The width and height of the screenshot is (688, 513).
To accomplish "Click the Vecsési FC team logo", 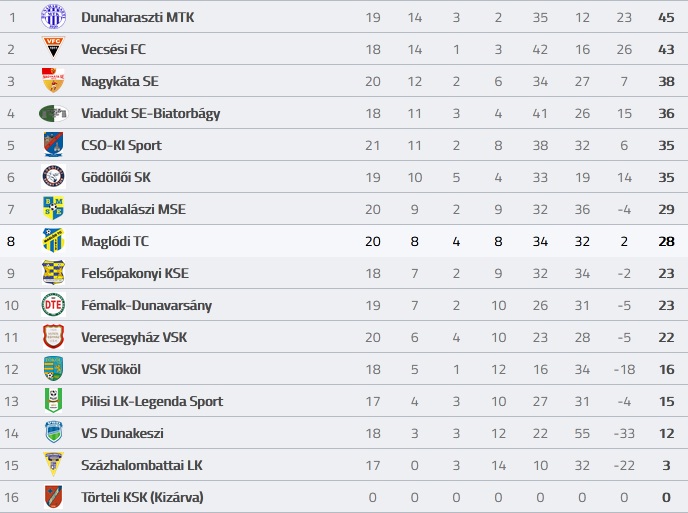I will point(53,49).
